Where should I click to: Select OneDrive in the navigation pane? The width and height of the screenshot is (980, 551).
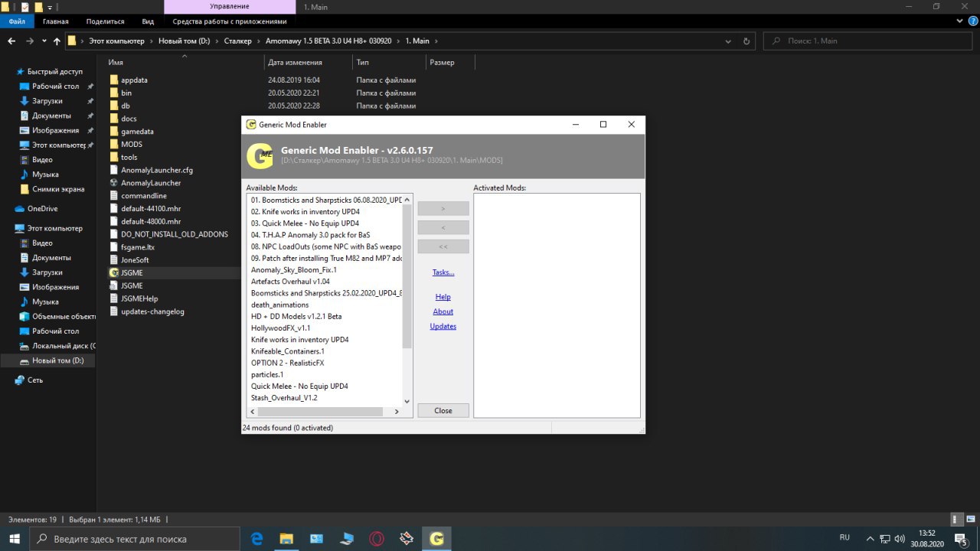tap(42, 208)
